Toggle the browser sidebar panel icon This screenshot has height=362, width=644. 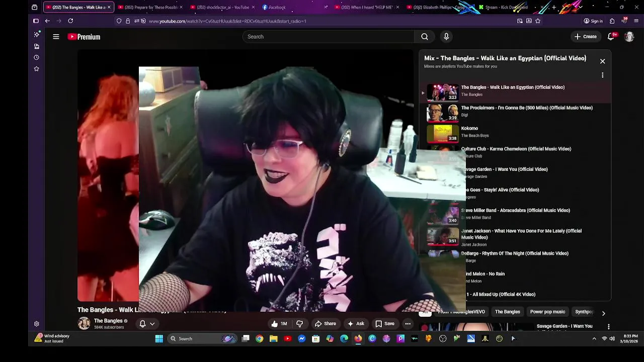36,21
